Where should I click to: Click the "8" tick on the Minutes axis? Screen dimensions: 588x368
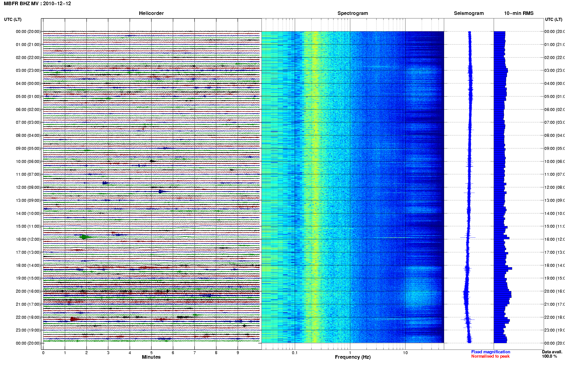[x=216, y=353]
